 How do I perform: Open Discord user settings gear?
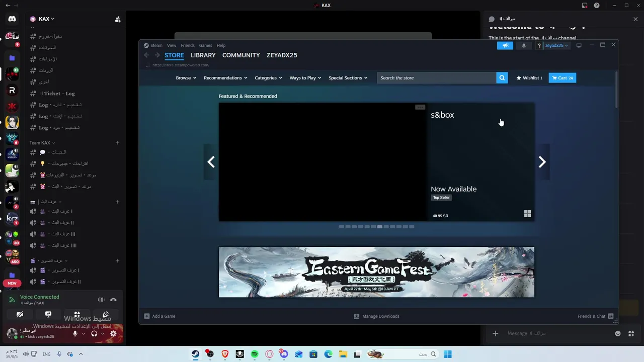(113, 333)
